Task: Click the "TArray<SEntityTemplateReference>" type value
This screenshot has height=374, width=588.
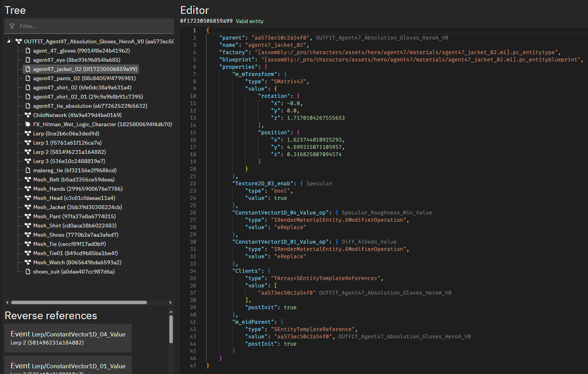Action: pyautogui.click(x=326, y=278)
